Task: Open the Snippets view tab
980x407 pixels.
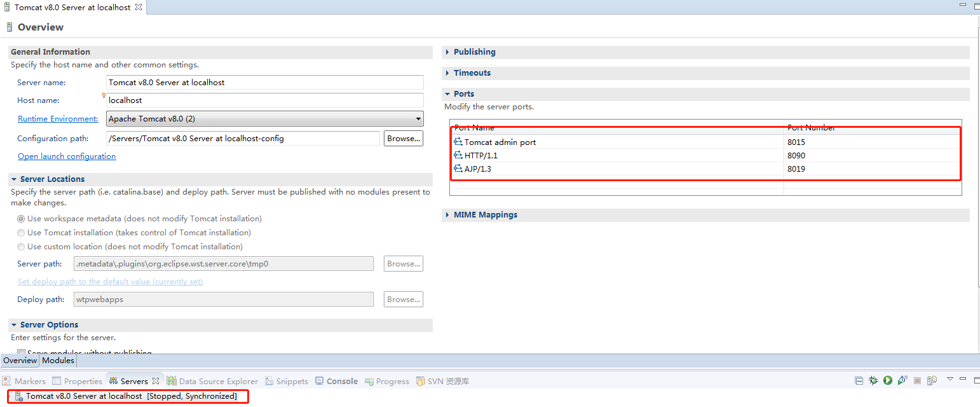Action: point(286,381)
